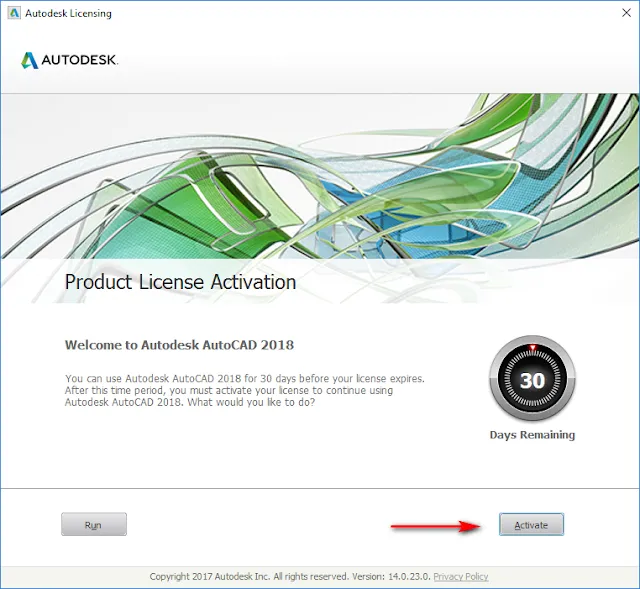640x589 pixels.
Task: Click the Days Remaining label
Action: click(x=532, y=435)
